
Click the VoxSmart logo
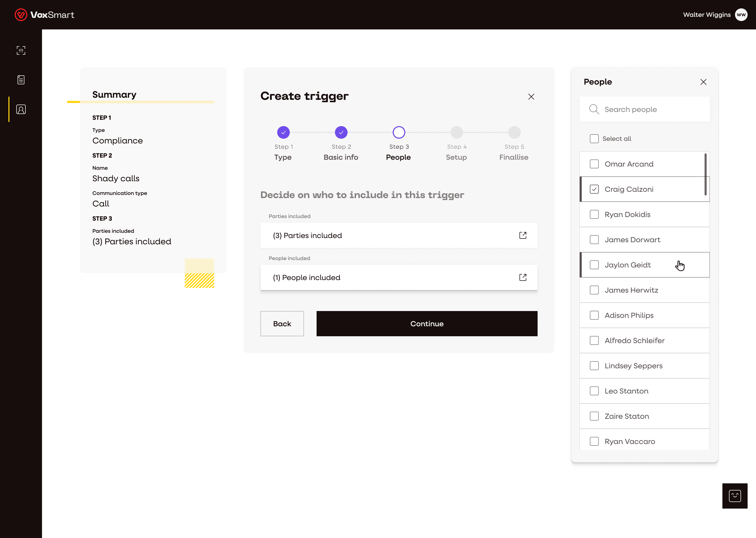[x=44, y=14]
